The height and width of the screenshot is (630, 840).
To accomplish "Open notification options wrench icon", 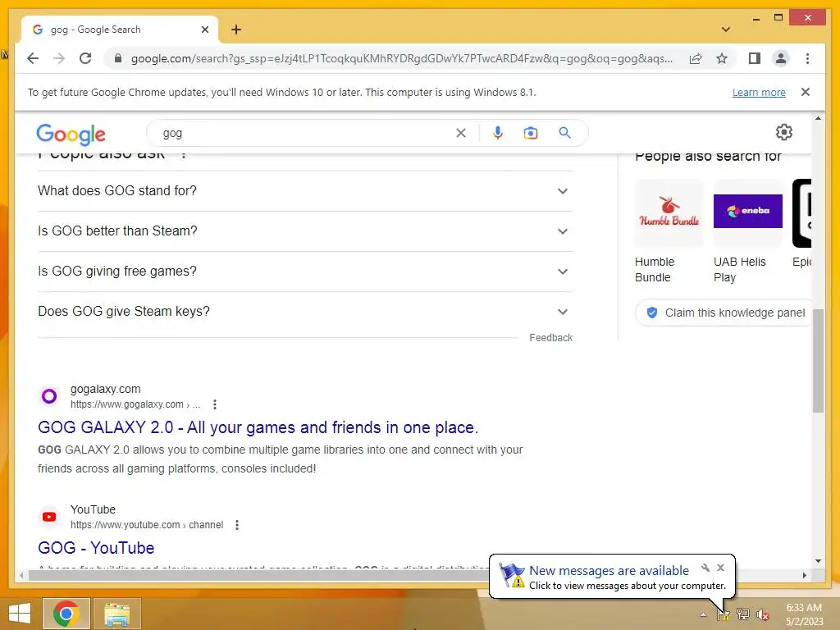I will click(705, 568).
